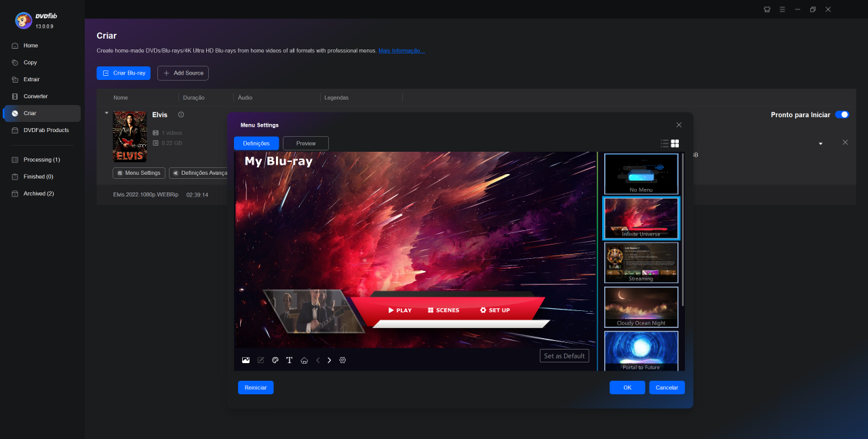Open Definições Avançadas button

point(199,173)
